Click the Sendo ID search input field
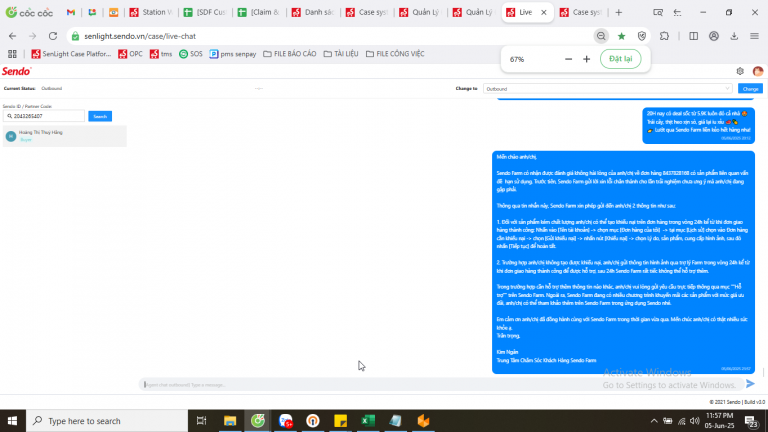This screenshot has width=768, height=432. (x=44, y=116)
